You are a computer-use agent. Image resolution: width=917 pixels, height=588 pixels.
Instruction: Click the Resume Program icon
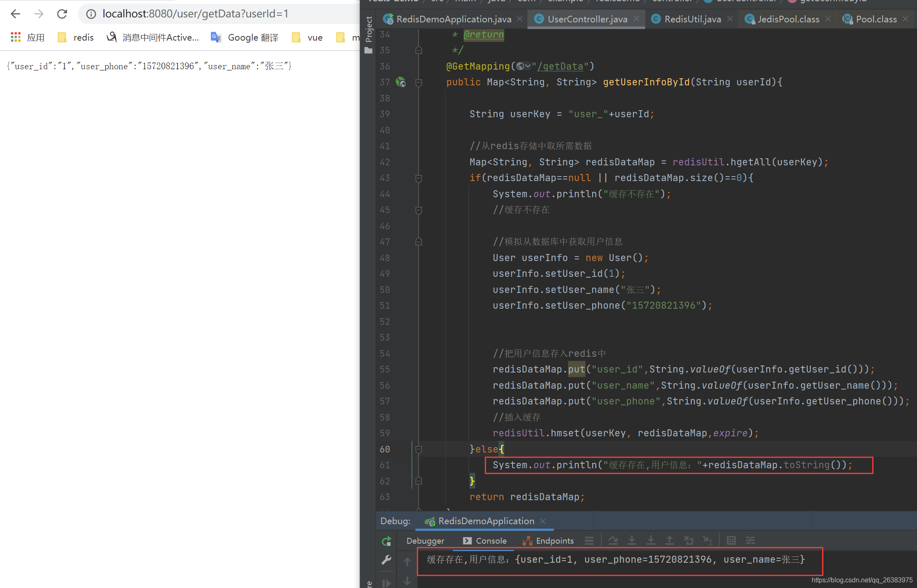click(386, 583)
